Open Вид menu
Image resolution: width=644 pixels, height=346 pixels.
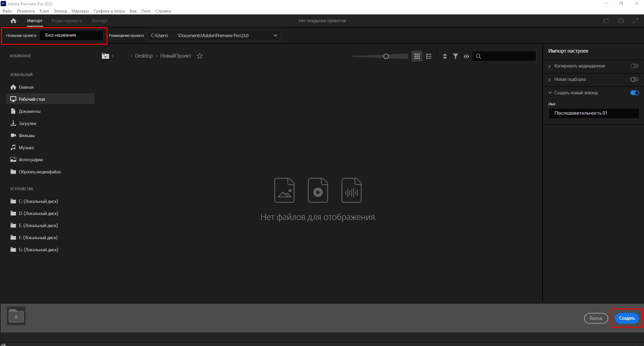pos(133,11)
